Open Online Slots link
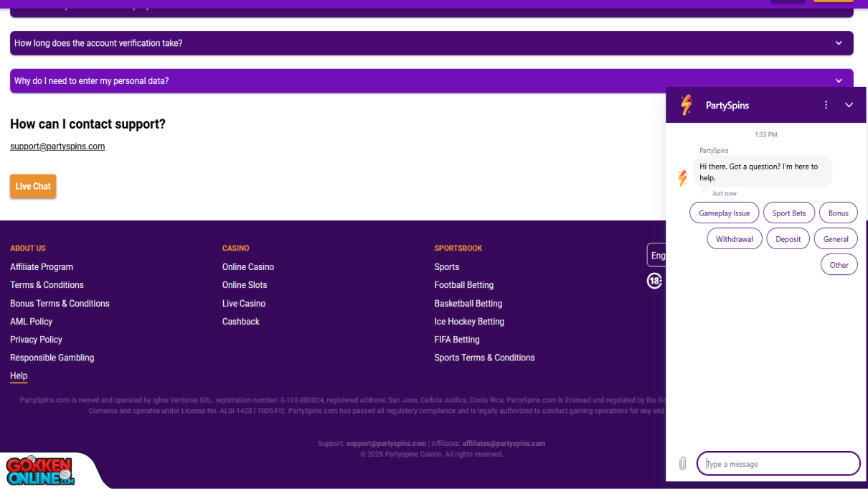Screen dimensions: 868x489 tap(245, 285)
